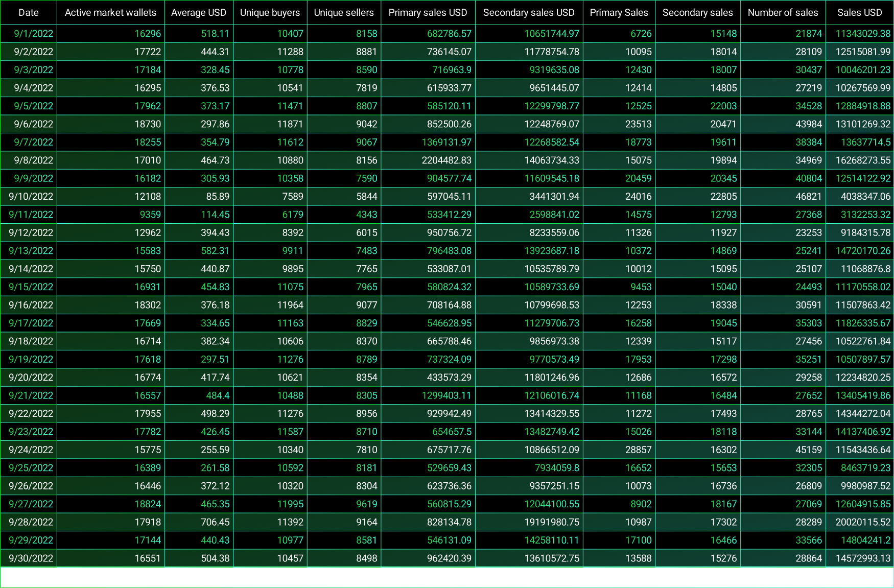This screenshot has width=894, height=588.
Task: Click average USD value 518.11
Action: (199, 34)
